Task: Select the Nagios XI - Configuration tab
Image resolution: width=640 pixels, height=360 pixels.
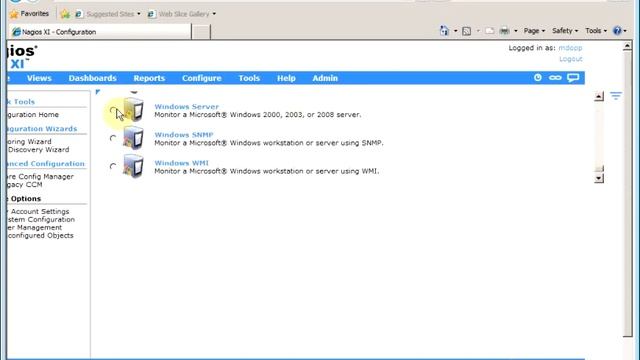Action: click(x=100, y=32)
